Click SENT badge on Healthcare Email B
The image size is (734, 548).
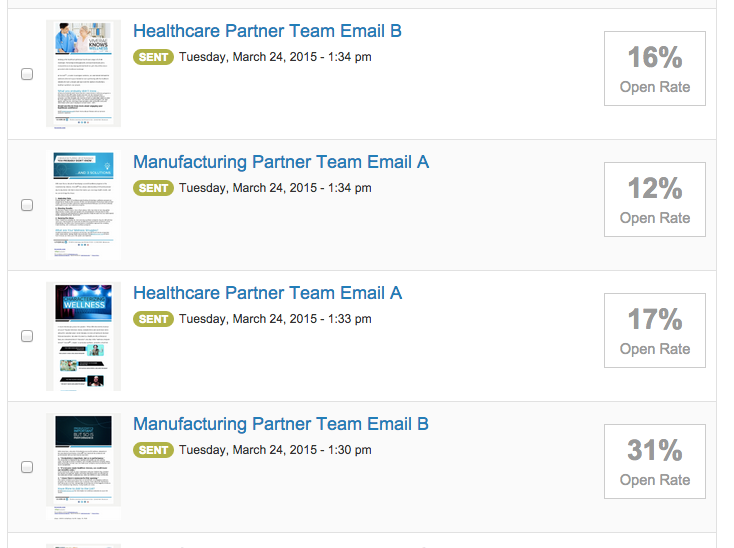click(153, 57)
